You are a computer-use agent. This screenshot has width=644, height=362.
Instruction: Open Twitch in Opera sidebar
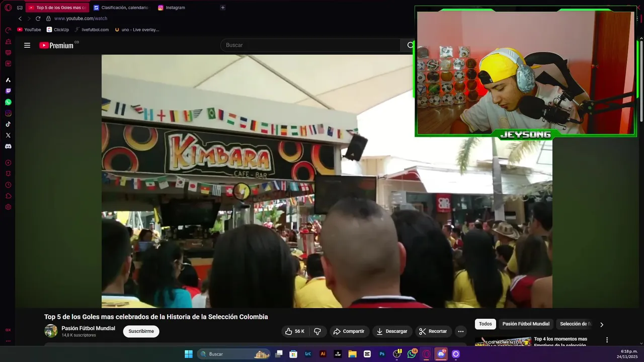click(x=8, y=91)
